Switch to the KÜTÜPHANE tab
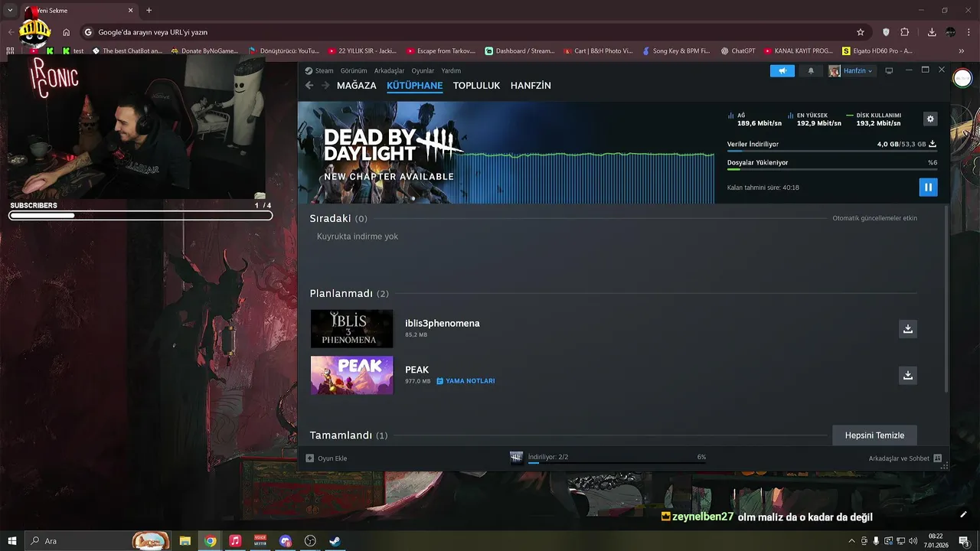This screenshot has width=980, height=551. point(414,86)
